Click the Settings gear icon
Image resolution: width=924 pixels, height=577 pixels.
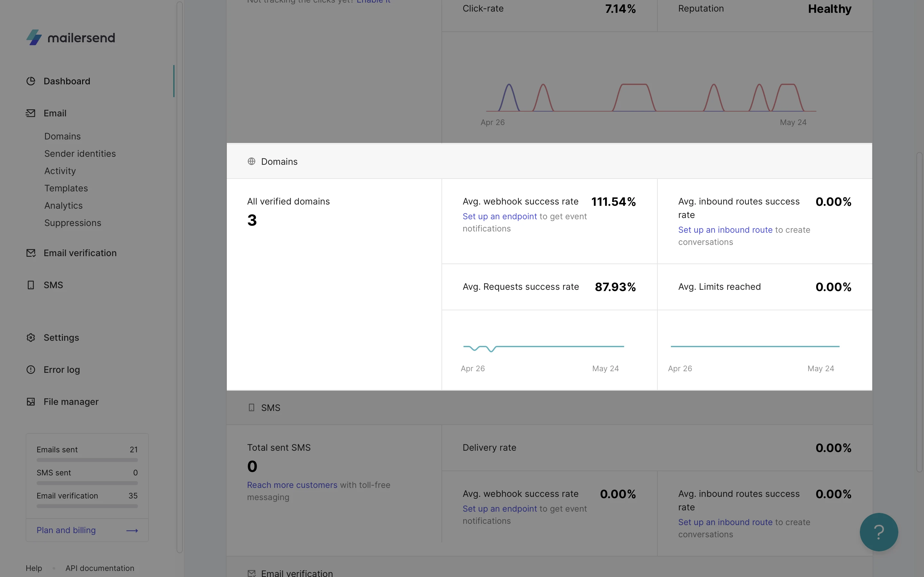(x=31, y=338)
